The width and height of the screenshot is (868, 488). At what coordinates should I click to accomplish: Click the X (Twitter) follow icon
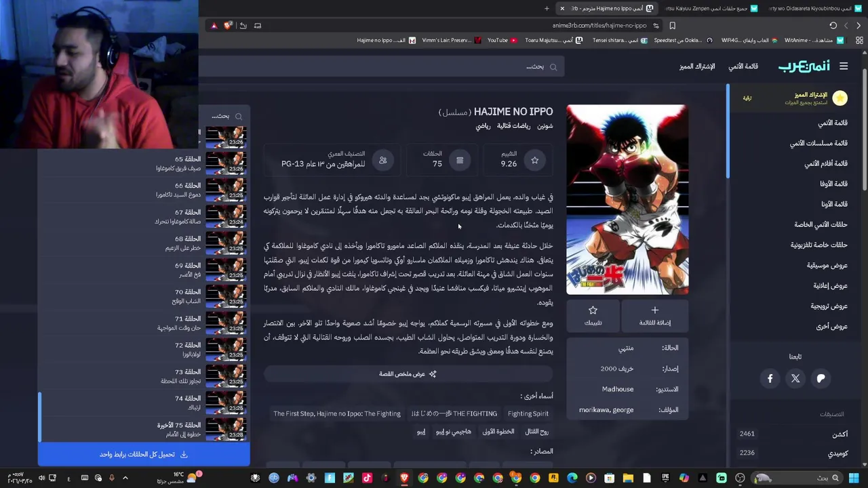click(795, 379)
